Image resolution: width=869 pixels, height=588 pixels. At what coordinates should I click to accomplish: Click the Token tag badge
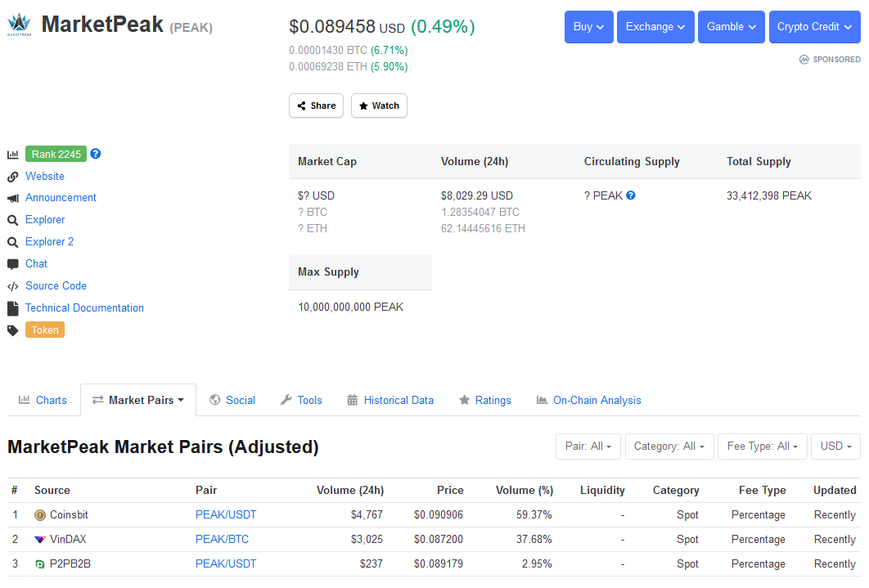click(x=45, y=330)
